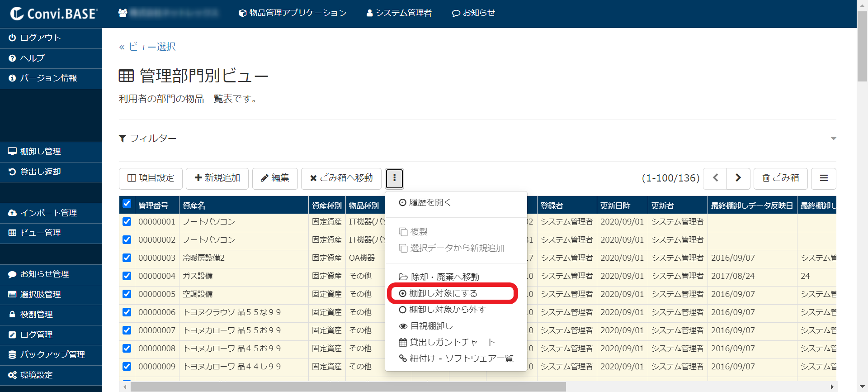Uncheck row 00000002 checkbox
The image size is (868, 392).
[x=127, y=240]
